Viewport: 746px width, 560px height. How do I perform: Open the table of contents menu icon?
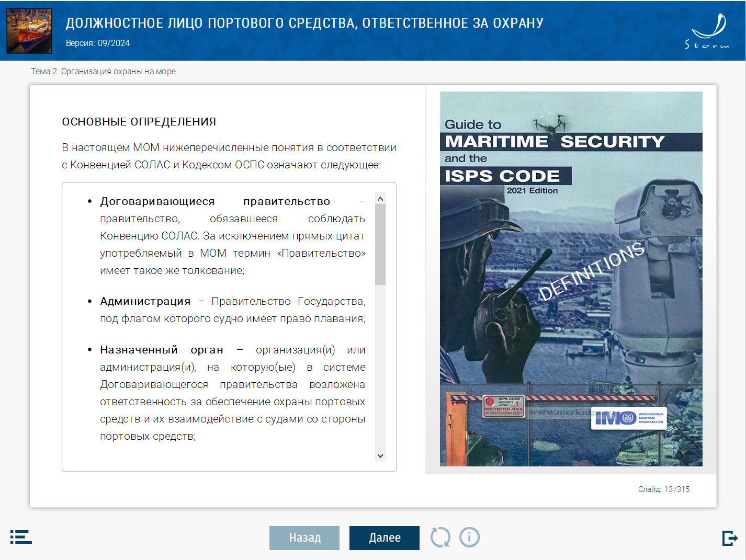point(21,536)
